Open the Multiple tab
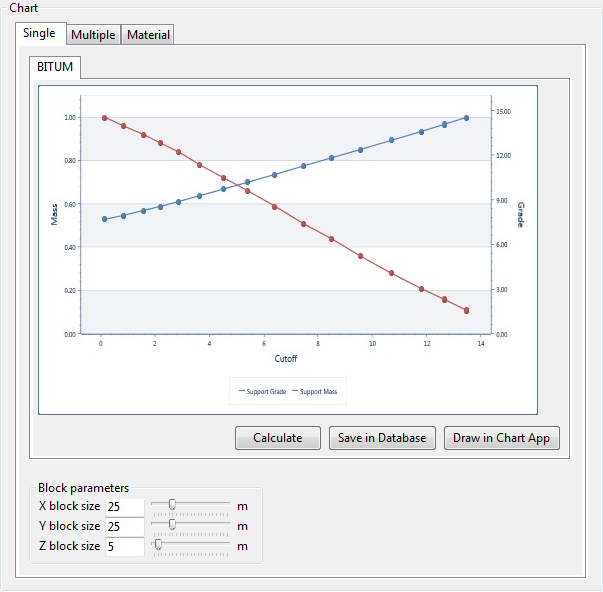Screen dimensions: 603x592 click(93, 35)
